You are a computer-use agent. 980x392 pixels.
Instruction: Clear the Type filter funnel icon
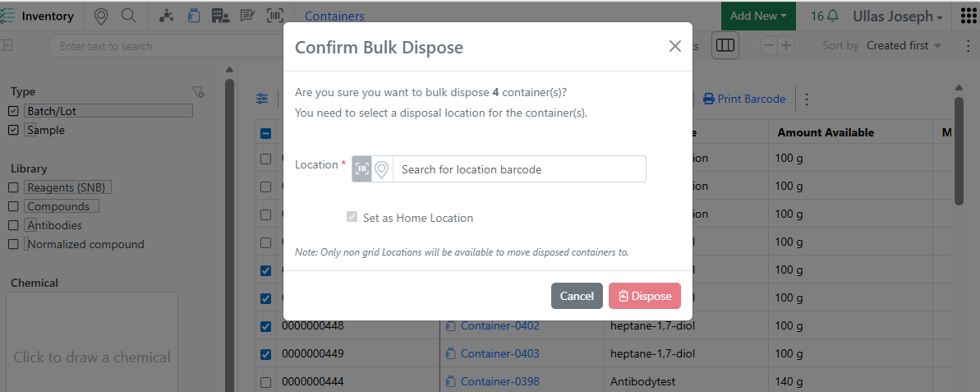point(198,93)
